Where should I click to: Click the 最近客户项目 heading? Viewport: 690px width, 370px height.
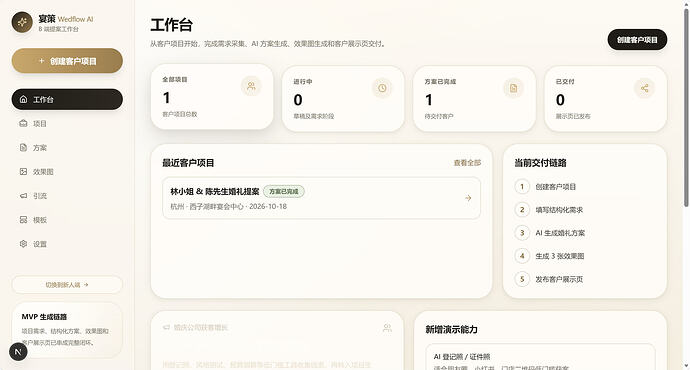[188, 163]
